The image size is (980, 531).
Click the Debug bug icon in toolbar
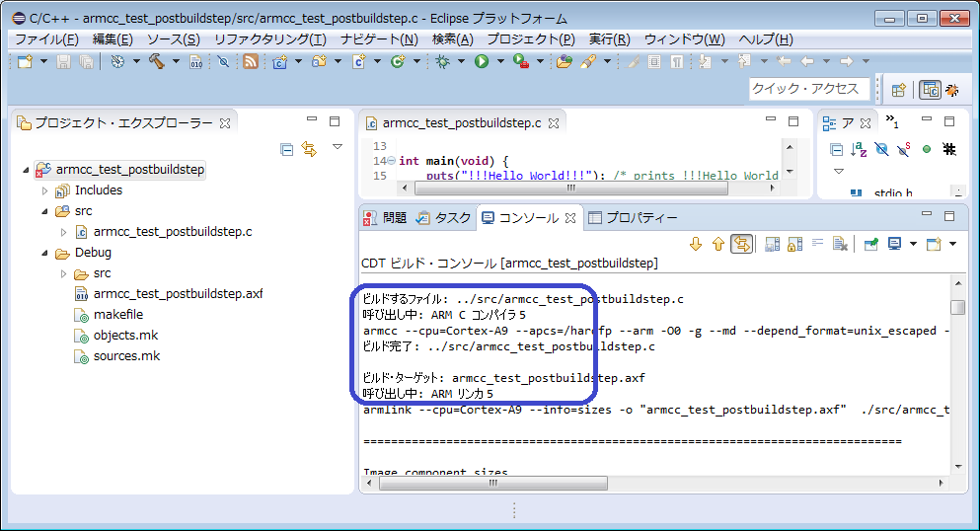(442, 61)
